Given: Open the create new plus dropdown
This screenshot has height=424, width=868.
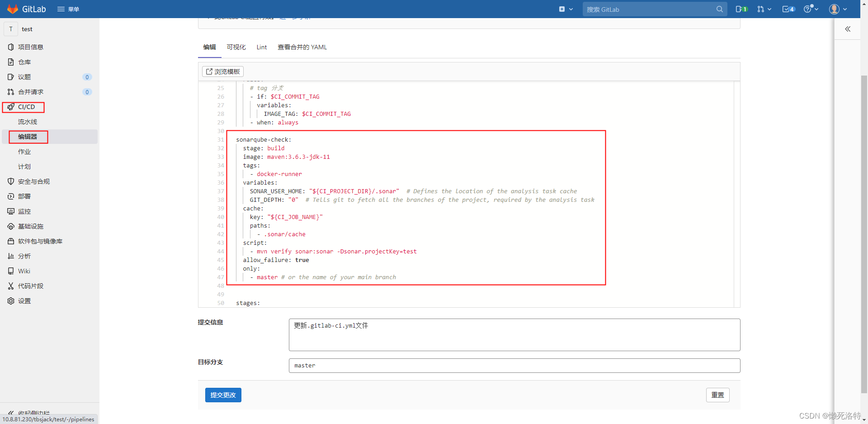Looking at the screenshot, I should [x=566, y=9].
